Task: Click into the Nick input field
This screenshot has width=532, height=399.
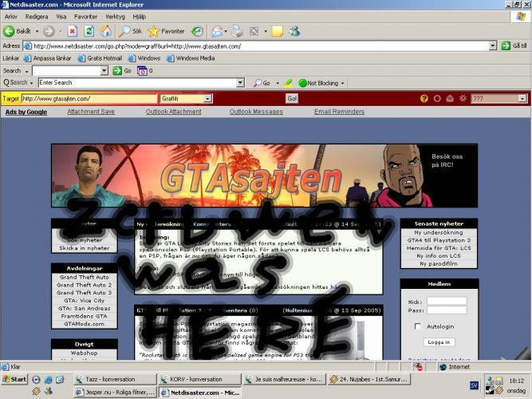Action: (447, 301)
